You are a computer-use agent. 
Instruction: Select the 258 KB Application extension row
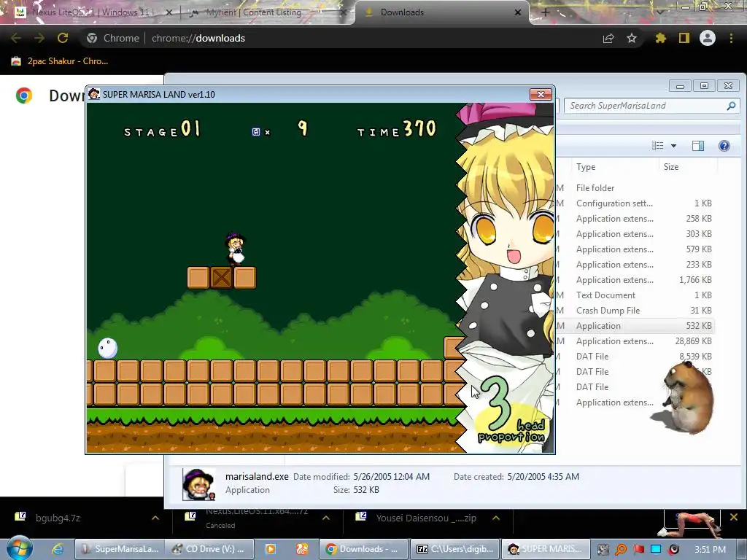tap(635, 219)
